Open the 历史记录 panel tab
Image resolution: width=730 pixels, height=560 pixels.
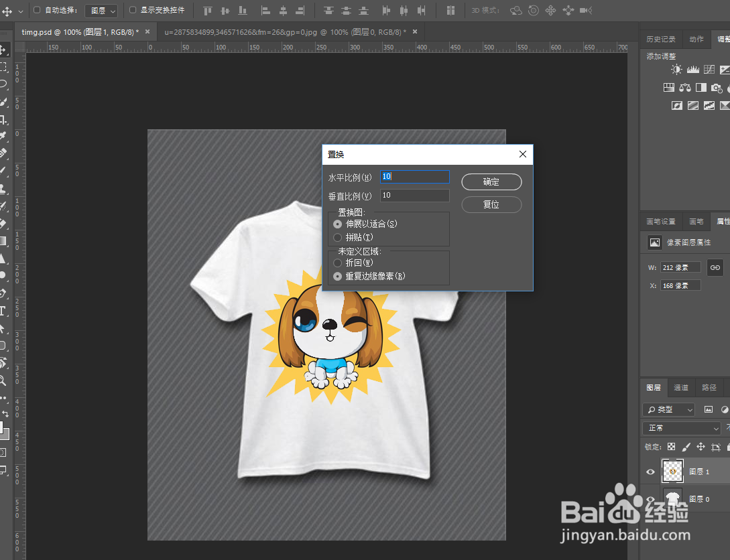tap(661, 39)
